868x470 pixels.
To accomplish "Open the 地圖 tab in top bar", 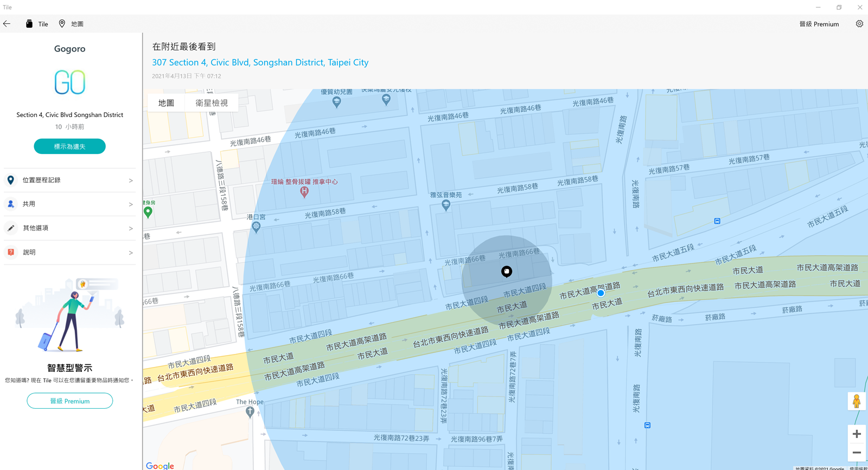I will coord(71,24).
